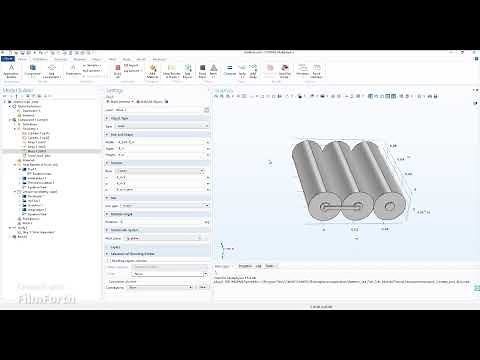
Task: Open the Base position dropdown
Action: pos(159,171)
